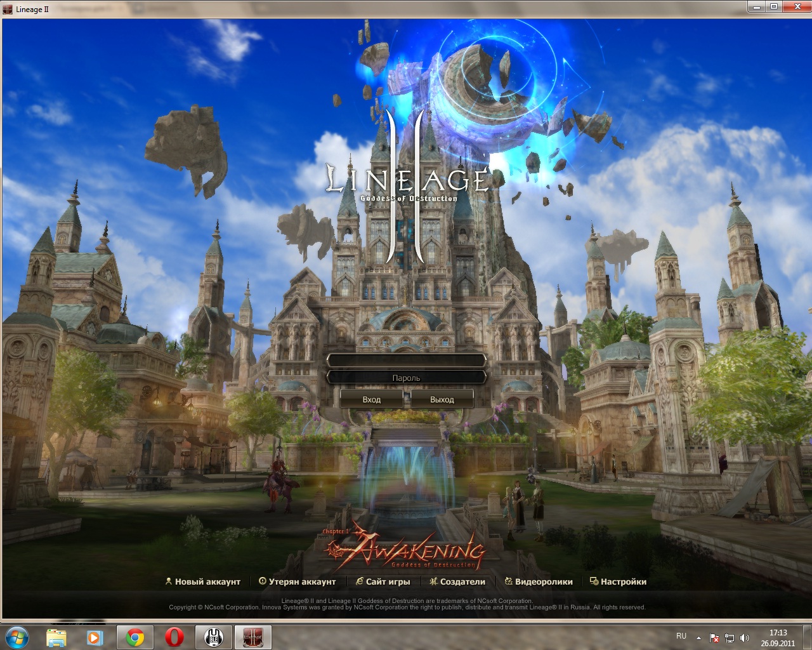Open the Сайт игры link
Screen dimensions: 812x650
click(x=383, y=581)
